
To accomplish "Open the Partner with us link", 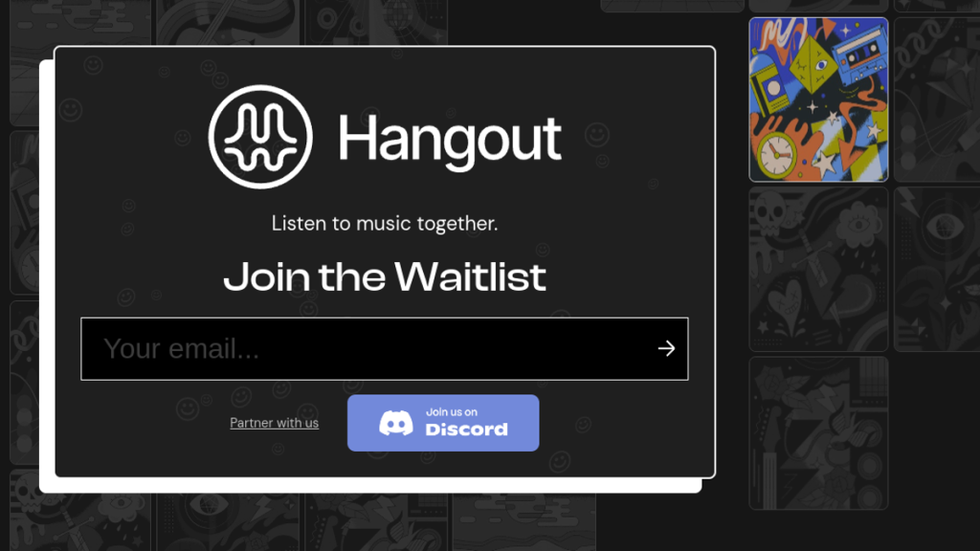I will (275, 423).
